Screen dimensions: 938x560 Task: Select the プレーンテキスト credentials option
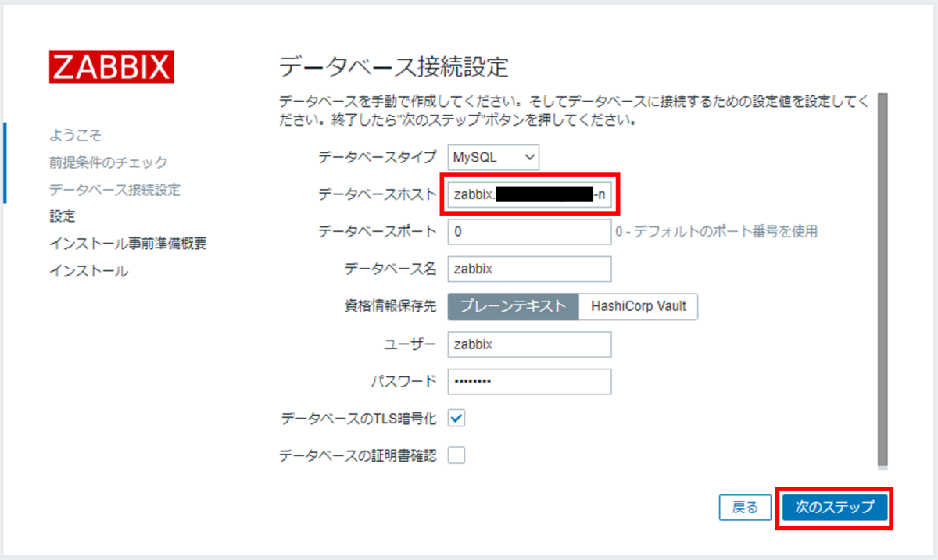513,307
